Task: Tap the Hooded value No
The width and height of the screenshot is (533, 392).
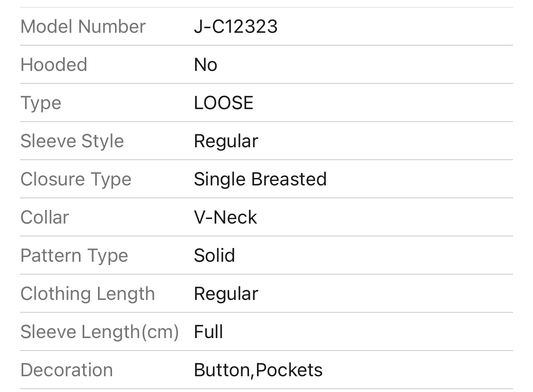Action: click(205, 65)
